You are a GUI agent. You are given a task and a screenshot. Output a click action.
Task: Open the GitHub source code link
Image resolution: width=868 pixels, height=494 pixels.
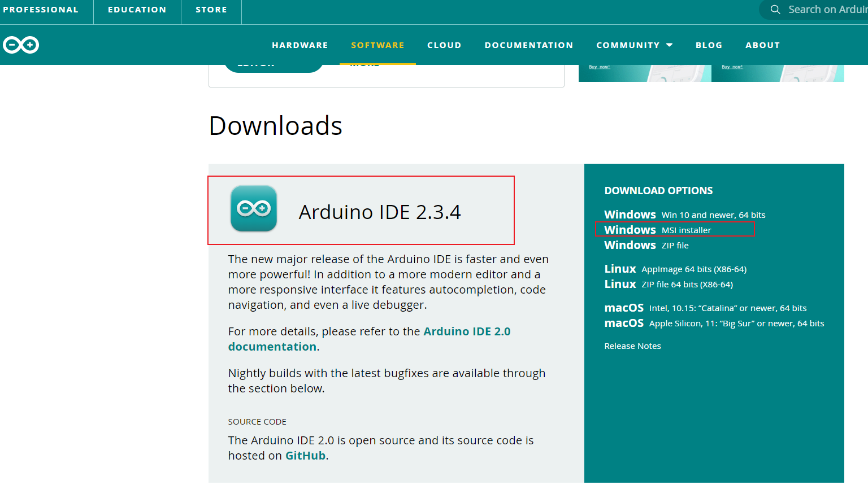(x=306, y=456)
